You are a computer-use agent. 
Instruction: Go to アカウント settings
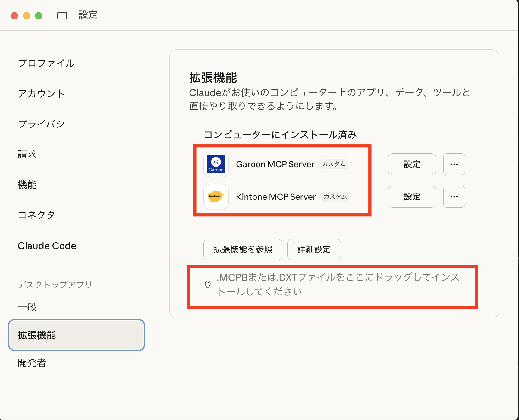point(41,94)
